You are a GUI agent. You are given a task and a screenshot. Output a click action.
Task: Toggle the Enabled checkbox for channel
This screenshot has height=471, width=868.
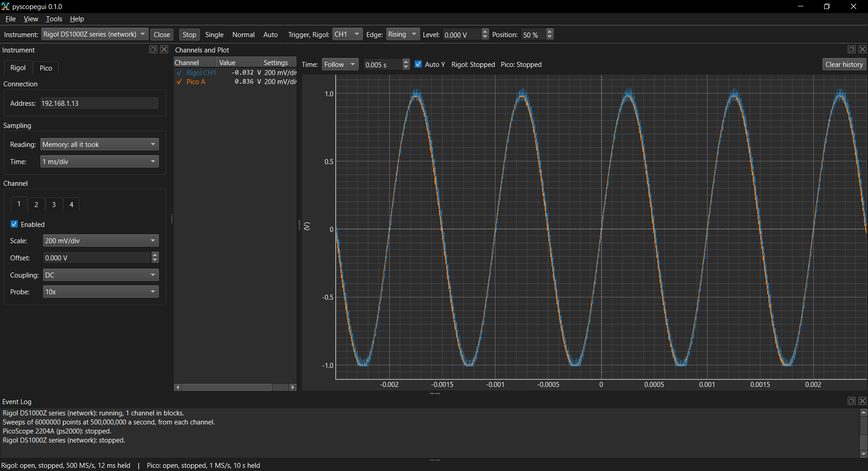[14, 224]
